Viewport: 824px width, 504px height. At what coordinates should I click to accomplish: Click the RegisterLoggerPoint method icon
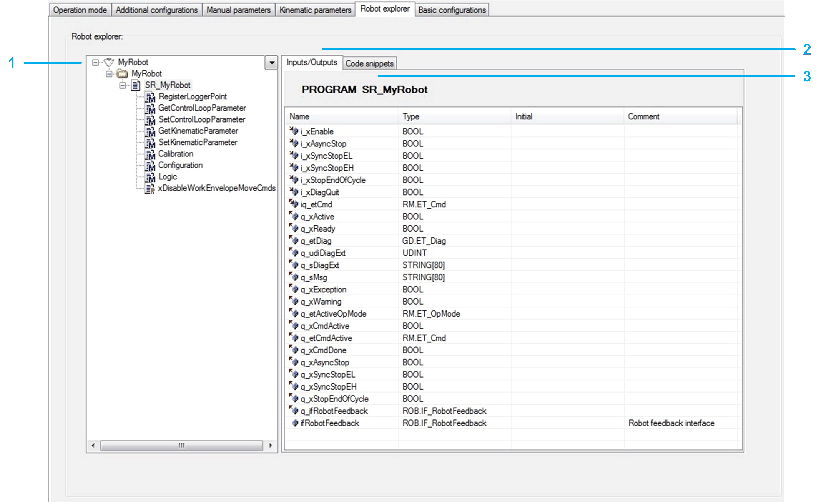150,97
